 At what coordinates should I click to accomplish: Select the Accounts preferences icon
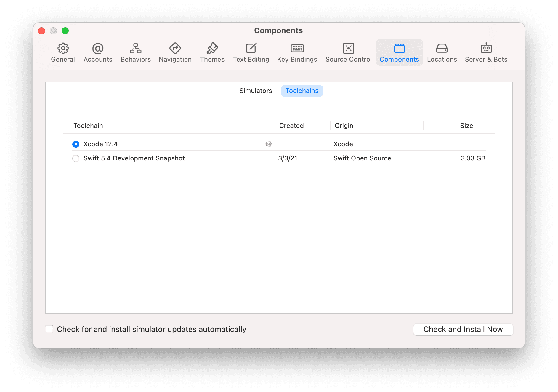pyautogui.click(x=98, y=52)
